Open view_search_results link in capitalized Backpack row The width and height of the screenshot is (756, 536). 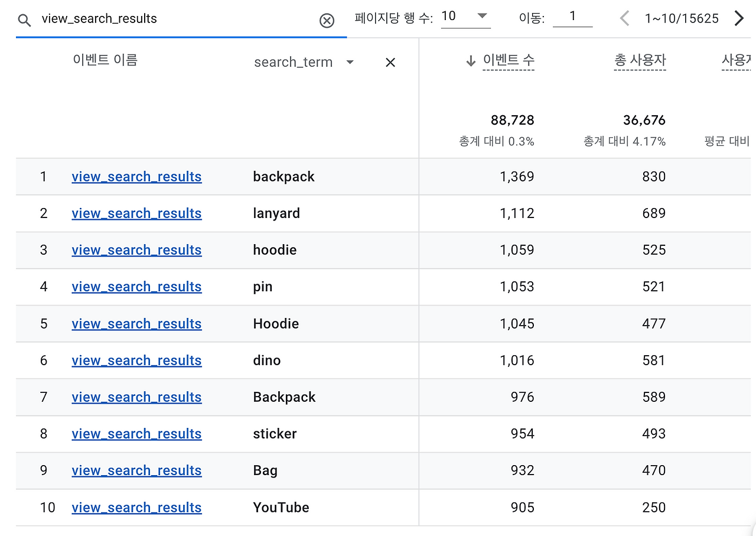pos(136,397)
